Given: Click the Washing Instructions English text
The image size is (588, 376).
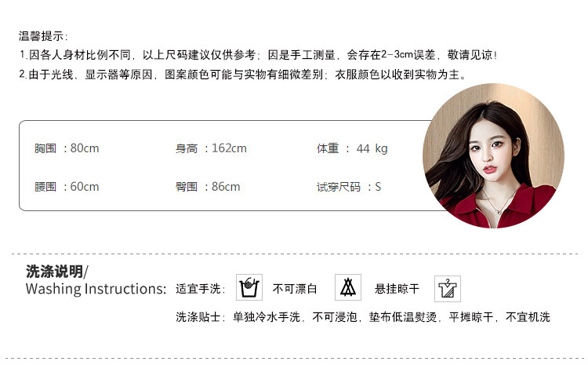Looking at the screenshot, I should pyautogui.click(x=96, y=289).
